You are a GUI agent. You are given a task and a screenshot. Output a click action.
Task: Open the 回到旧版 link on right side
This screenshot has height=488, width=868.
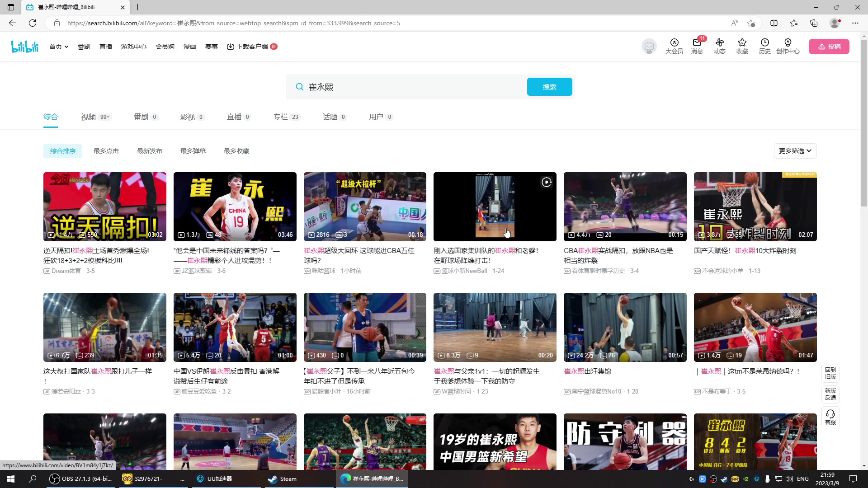pyautogui.click(x=830, y=374)
